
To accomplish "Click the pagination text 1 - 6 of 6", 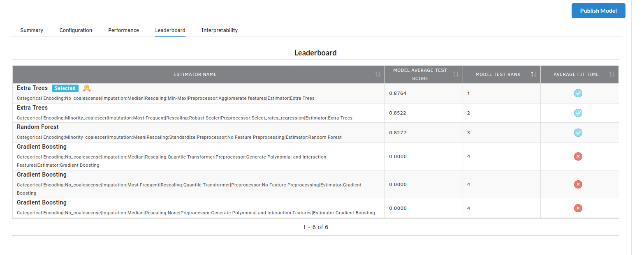I will [315, 227].
